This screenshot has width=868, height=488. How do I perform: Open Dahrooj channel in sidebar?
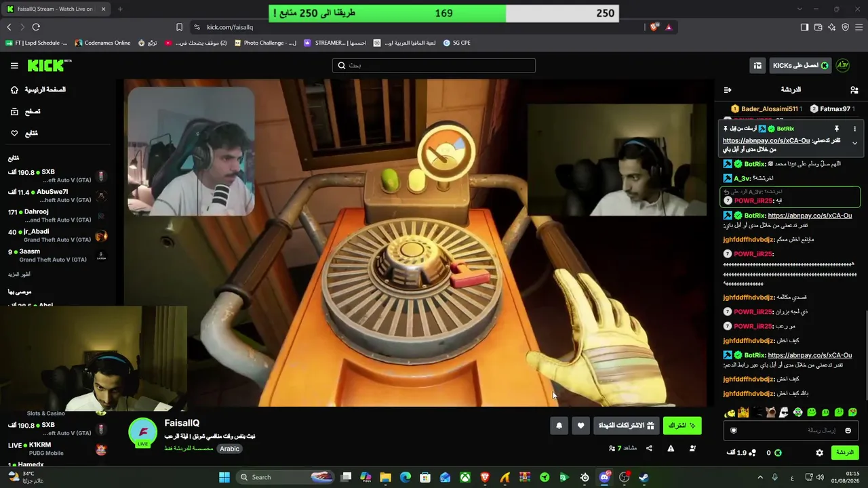pos(57,216)
